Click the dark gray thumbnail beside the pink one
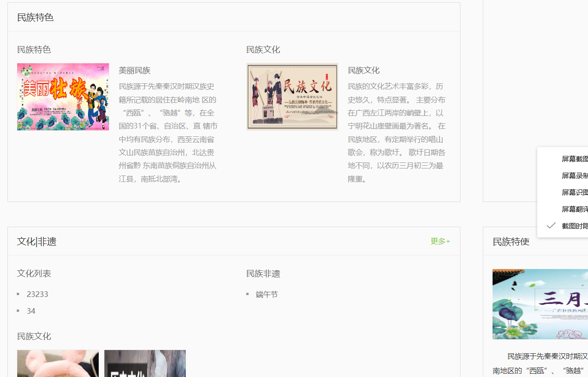This screenshot has height=377, width=588. click(145, 364)
